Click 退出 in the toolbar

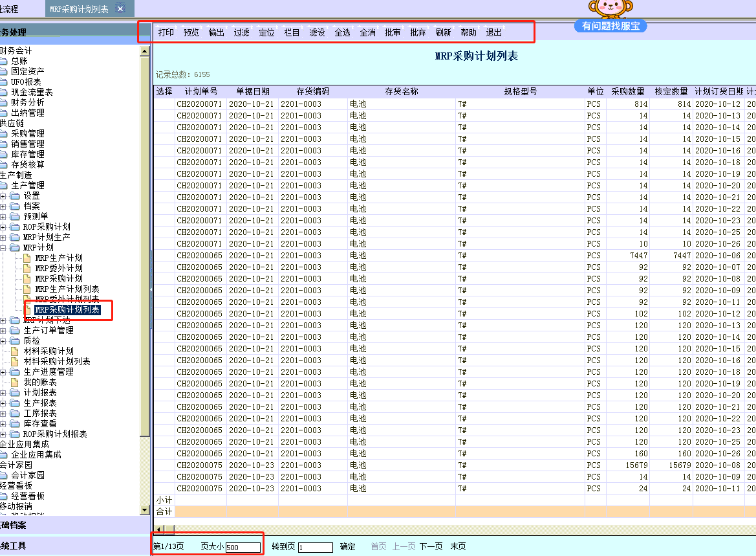coord(493,32)
